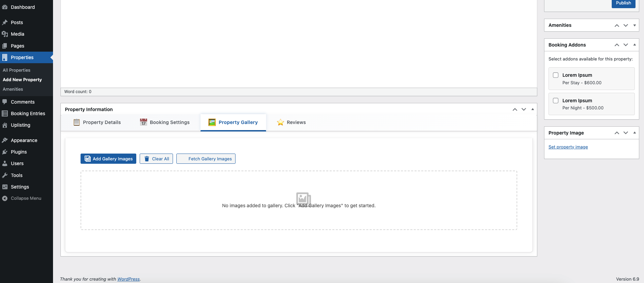Collapse the Property Image panel
644x283 pixels.
coord(634,133)
